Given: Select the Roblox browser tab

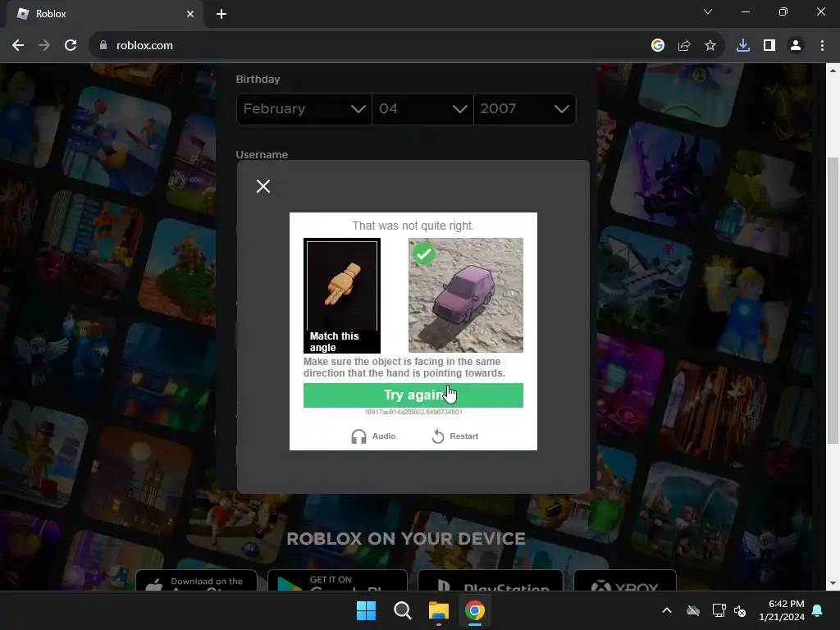Looking at the screenshot, I should [104, 14].
